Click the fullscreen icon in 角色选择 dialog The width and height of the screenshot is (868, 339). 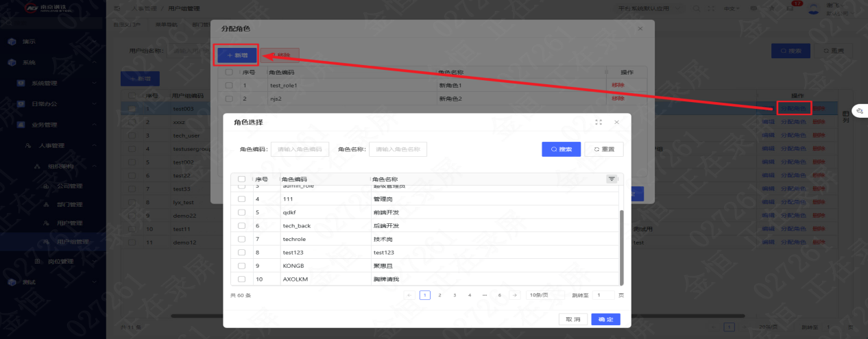click(599, 122)
